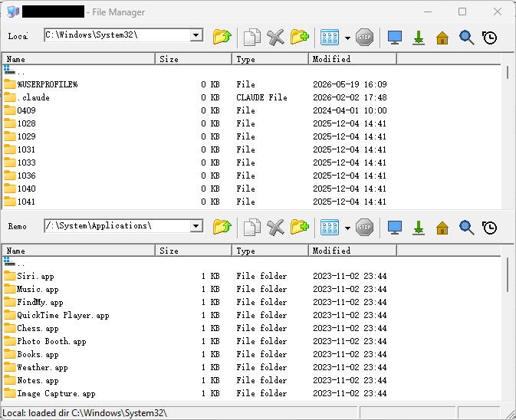Select Siri.app in Remote list

[29, 276]
